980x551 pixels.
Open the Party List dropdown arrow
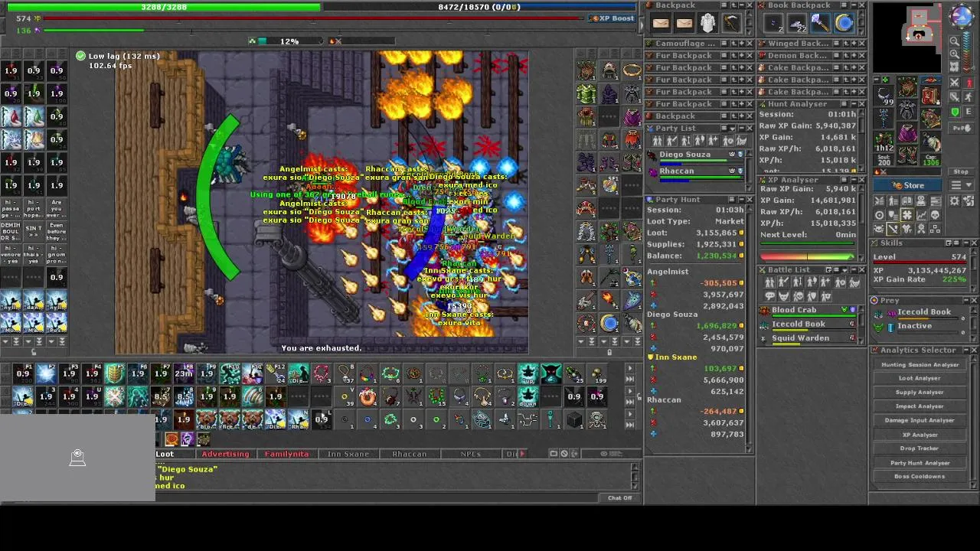[x=732, y=129]
